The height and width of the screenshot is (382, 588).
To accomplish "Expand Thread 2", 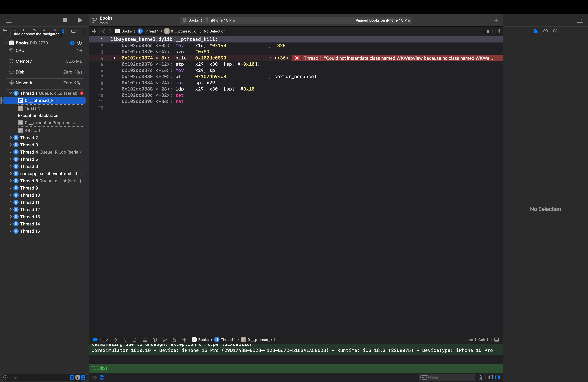I will click(x=11, y=138).
